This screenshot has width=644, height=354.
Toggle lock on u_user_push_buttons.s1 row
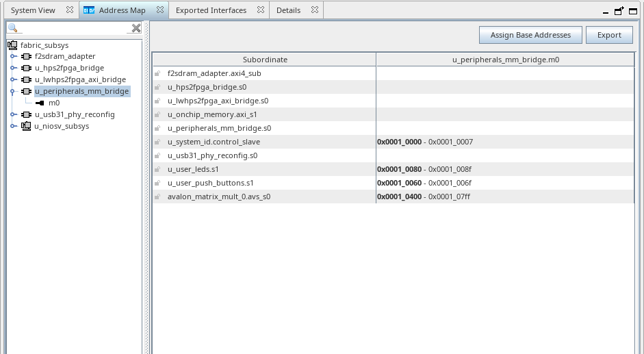tap(157, 183)
